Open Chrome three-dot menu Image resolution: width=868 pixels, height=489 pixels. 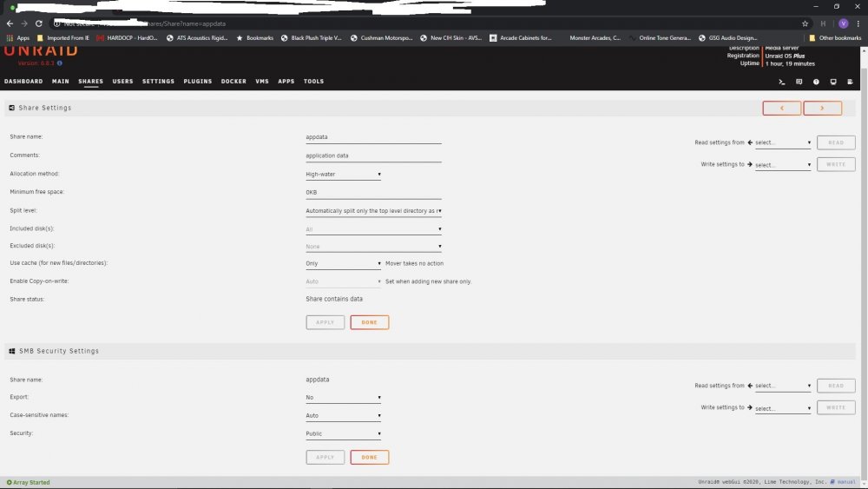pos(858,23)
